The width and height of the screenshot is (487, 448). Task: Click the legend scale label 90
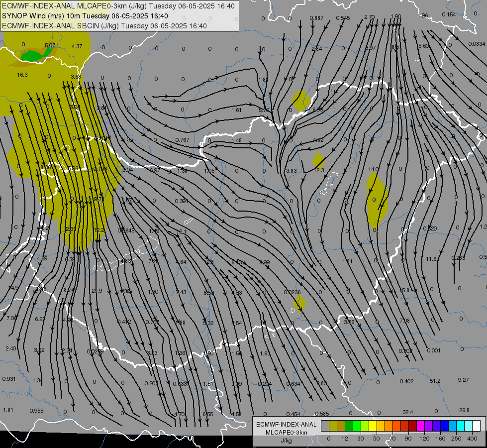click(x=408, y=439)
